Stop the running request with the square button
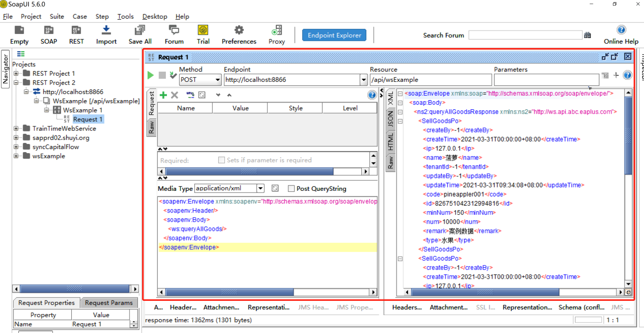Image resolution: width=644 pixels, height=333 pixels. (162, 75)
